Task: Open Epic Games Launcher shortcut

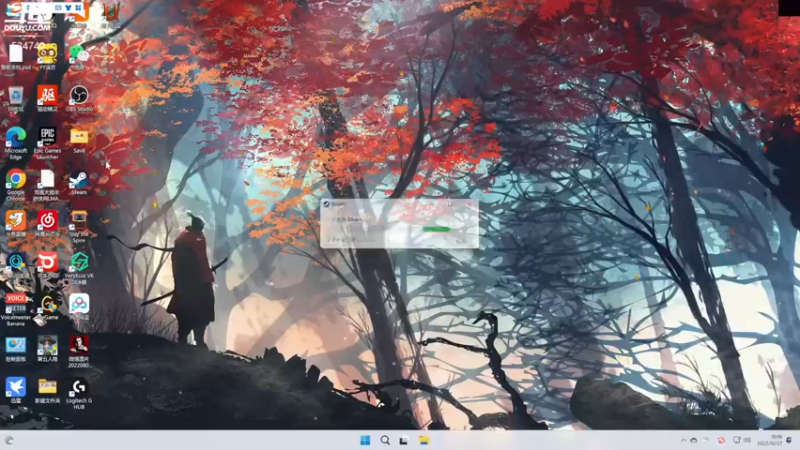Action: (47, 143)
